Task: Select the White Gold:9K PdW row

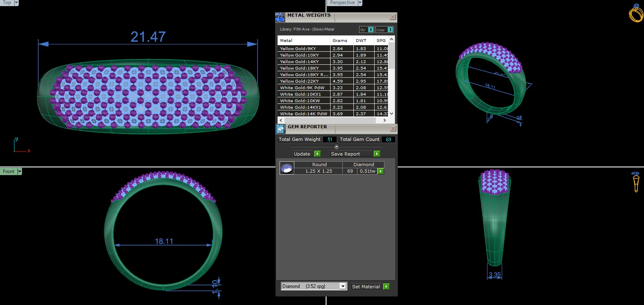Action: 333,88
